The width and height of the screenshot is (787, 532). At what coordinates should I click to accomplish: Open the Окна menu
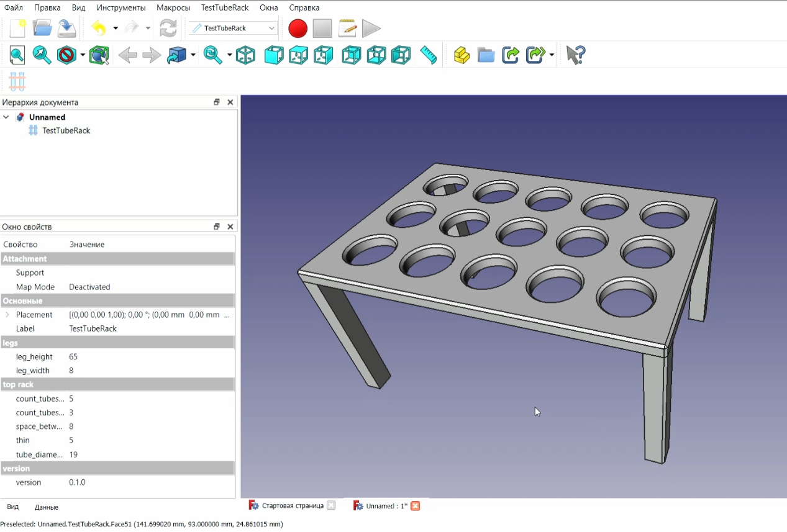(269, 7)
